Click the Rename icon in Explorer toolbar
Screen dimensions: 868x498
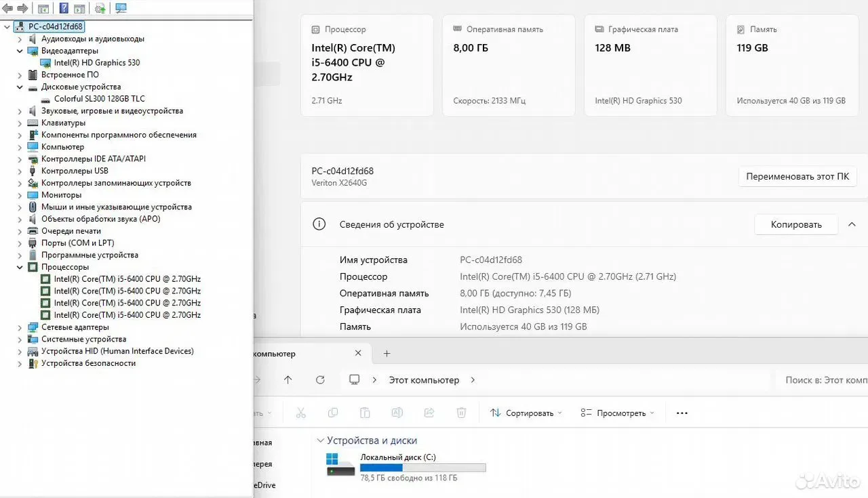click(x=397, y=413)
